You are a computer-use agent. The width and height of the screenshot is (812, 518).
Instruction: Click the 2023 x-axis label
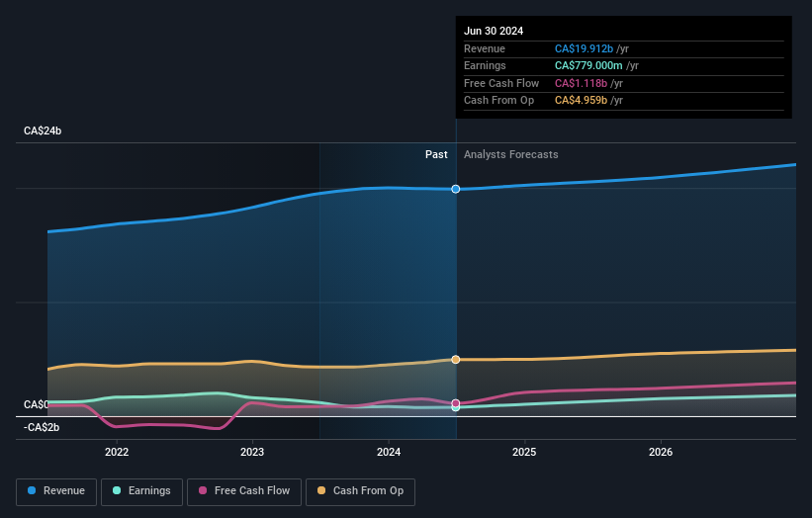(x=252, y=452)
